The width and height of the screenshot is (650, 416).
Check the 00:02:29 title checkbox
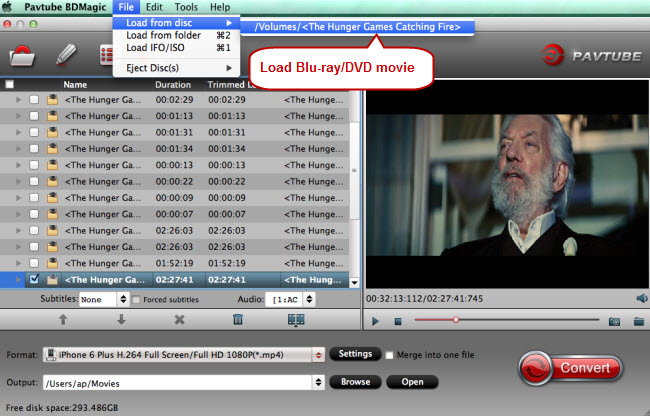34,100
